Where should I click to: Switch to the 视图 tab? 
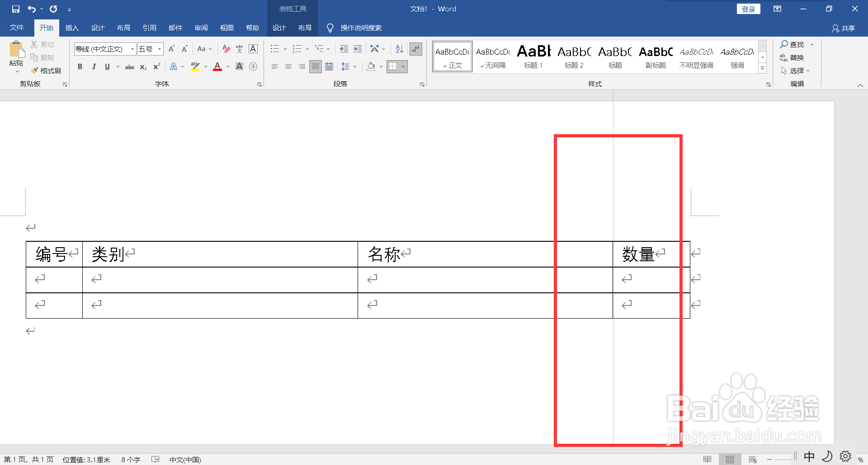(x=227, y=28)
